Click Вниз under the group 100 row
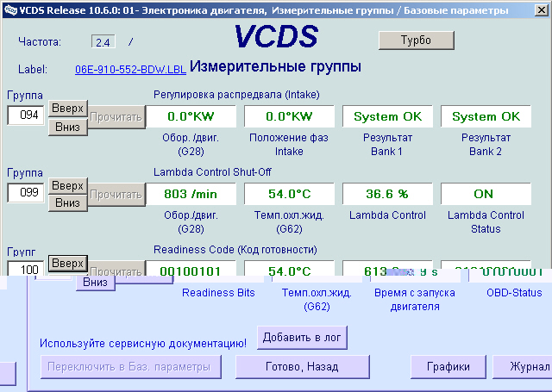The width and height of the screenshot is (552, 392). 96,283
